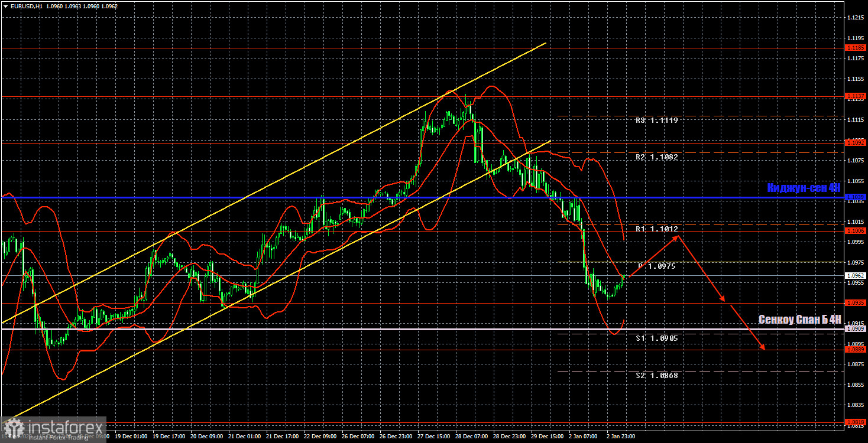Click the current price tag 1.0962
Image resolution: width=868 pixels, height=443 pixels.
point(856,275)
